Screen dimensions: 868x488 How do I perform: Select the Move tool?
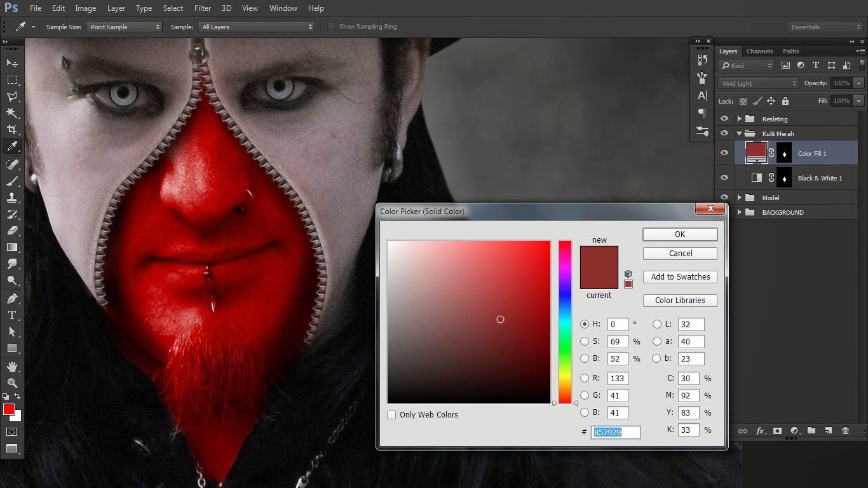(12, 64)
